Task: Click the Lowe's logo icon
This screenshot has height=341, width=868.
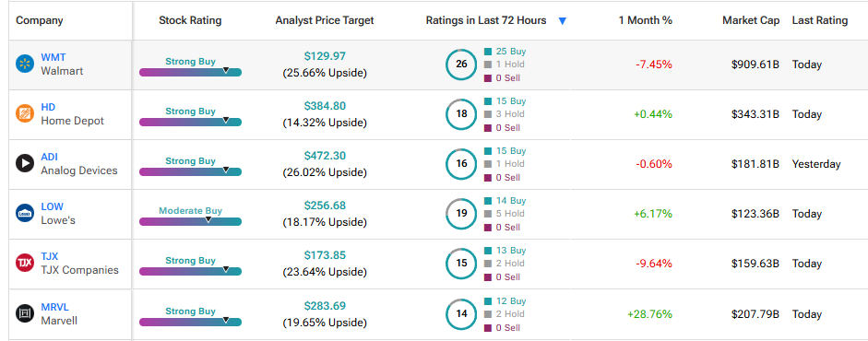Action: (24, 213)
